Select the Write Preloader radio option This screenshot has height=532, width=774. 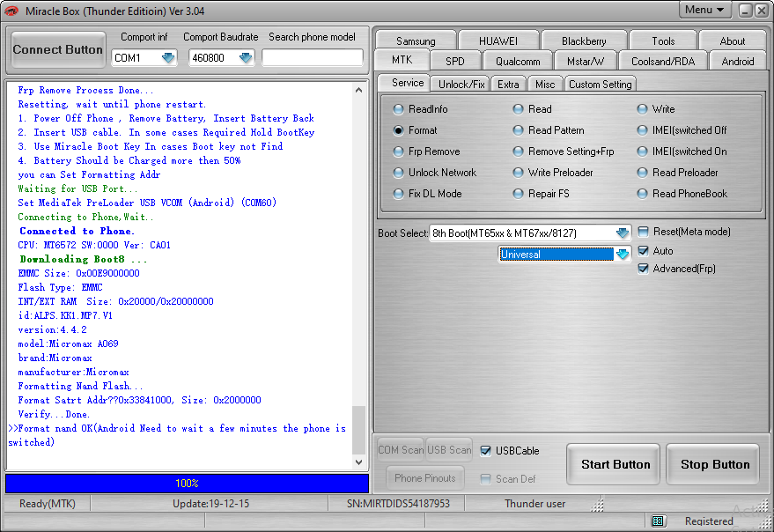(553, 173)
